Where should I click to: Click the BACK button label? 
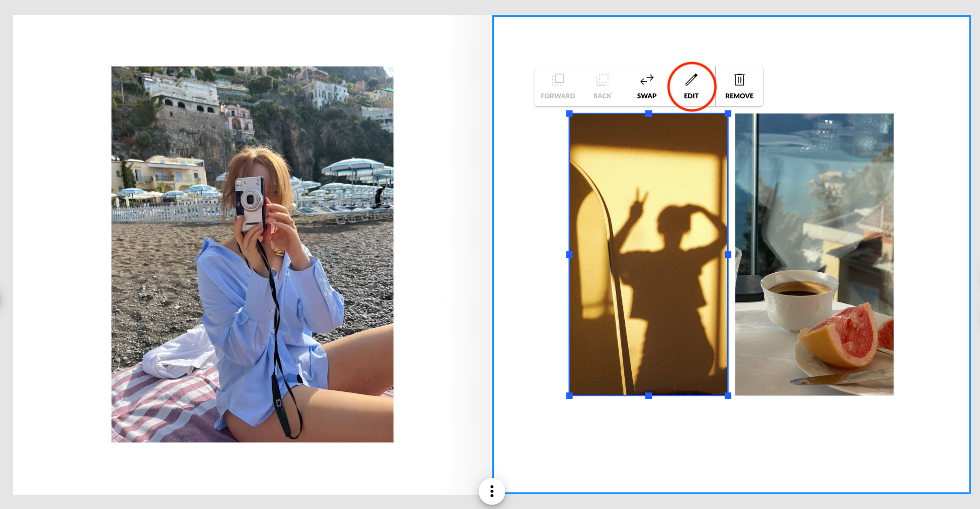pyautogui.click(x=602, y=95)
